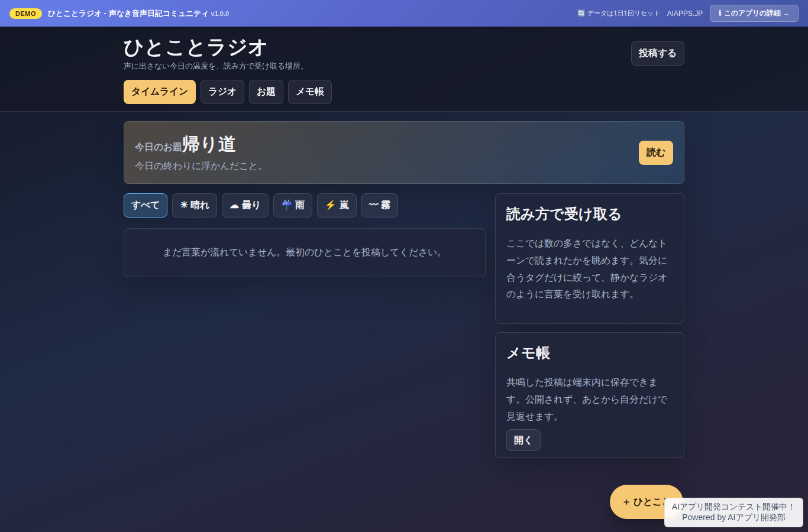Click the empty timeline message まだ言葉が流れていません
The width and height of the screenshot is (808, 532).
point(305,252)
